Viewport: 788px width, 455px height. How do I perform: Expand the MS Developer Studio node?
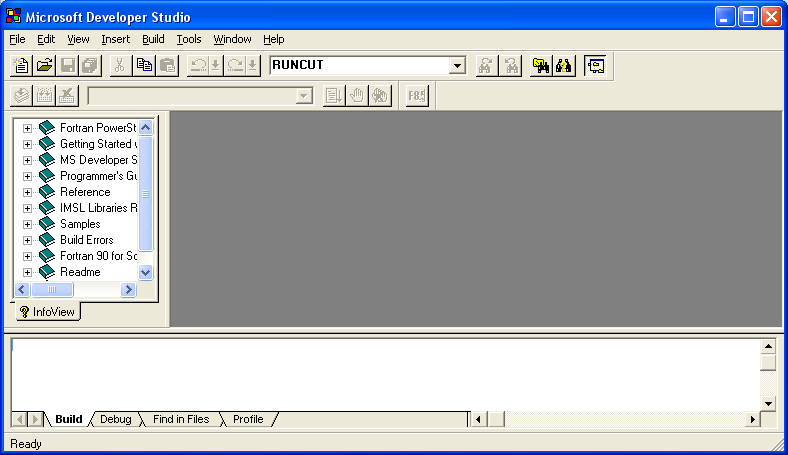click(27, 160)
